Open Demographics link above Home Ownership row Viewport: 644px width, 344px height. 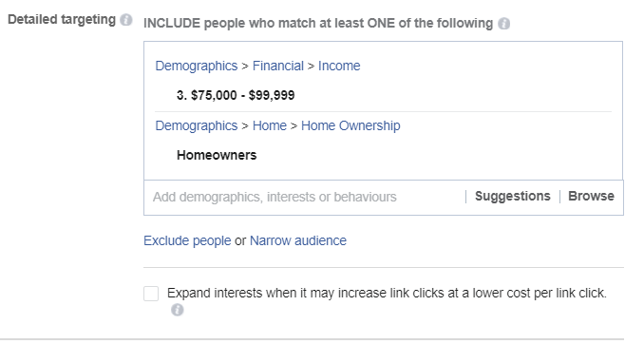[197, 125]
